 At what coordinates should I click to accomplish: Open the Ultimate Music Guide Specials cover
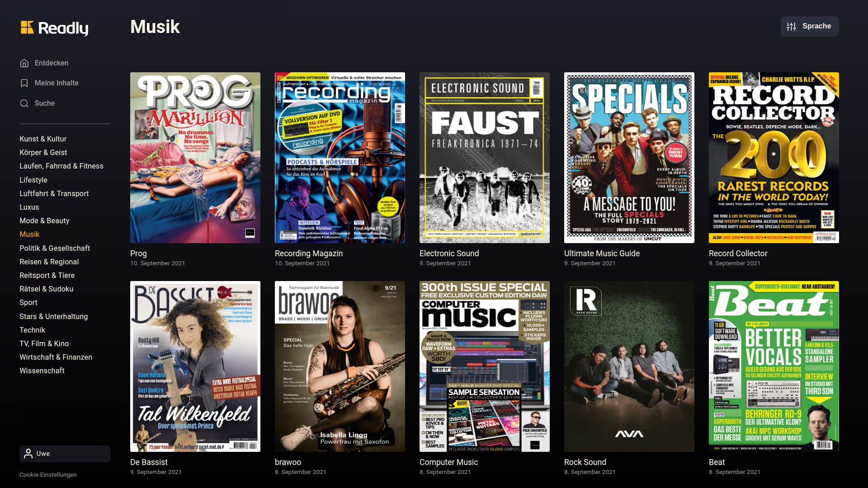[629, 158]
